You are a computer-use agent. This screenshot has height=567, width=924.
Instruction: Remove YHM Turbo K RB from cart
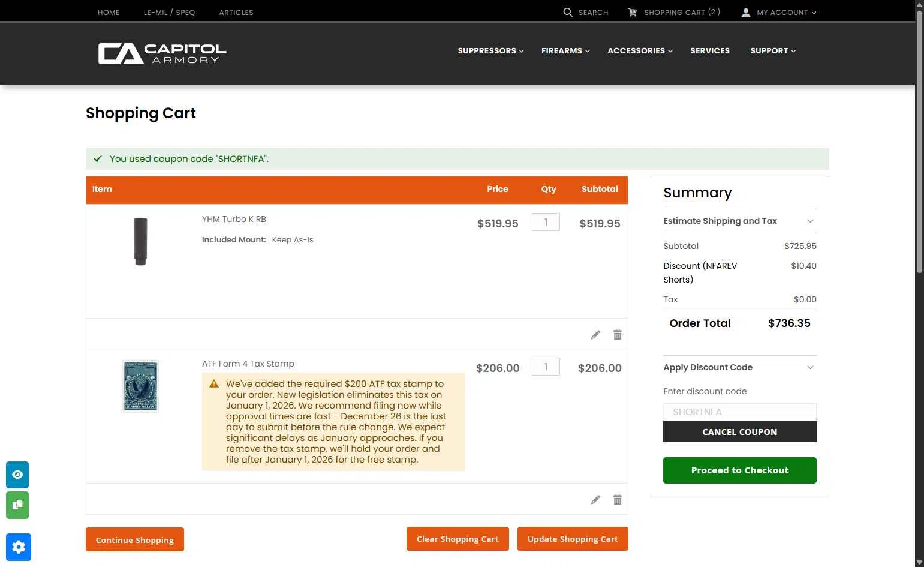click(x=618, y=334)
